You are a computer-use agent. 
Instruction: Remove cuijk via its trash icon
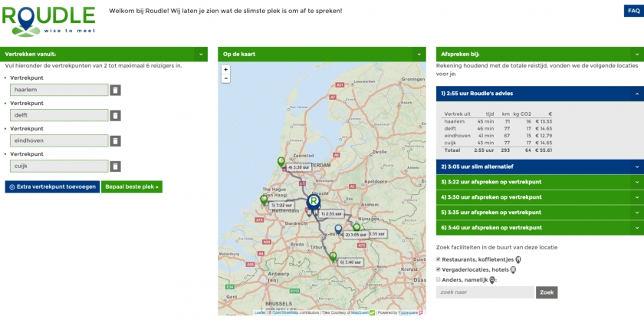pos(116,167)
